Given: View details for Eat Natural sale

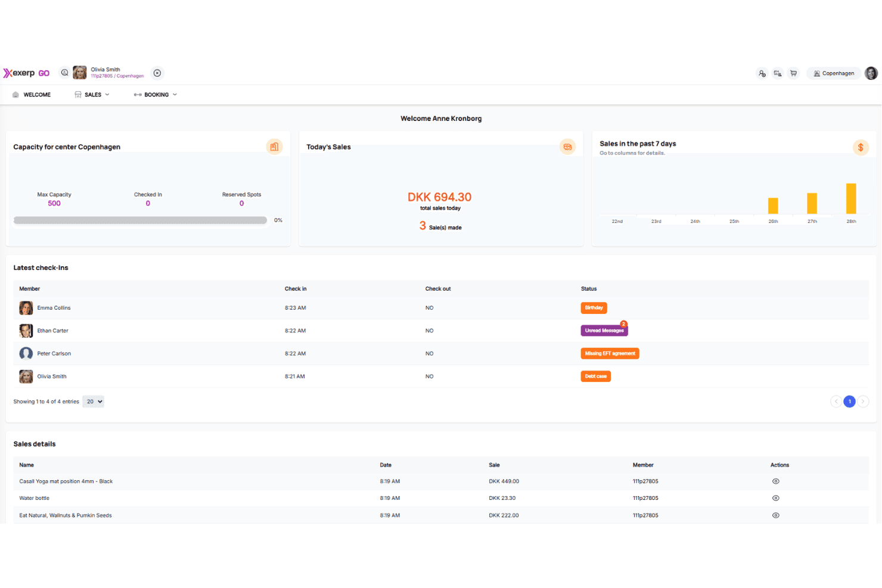Looking at the screenshot, I should (x=775, y=515).
